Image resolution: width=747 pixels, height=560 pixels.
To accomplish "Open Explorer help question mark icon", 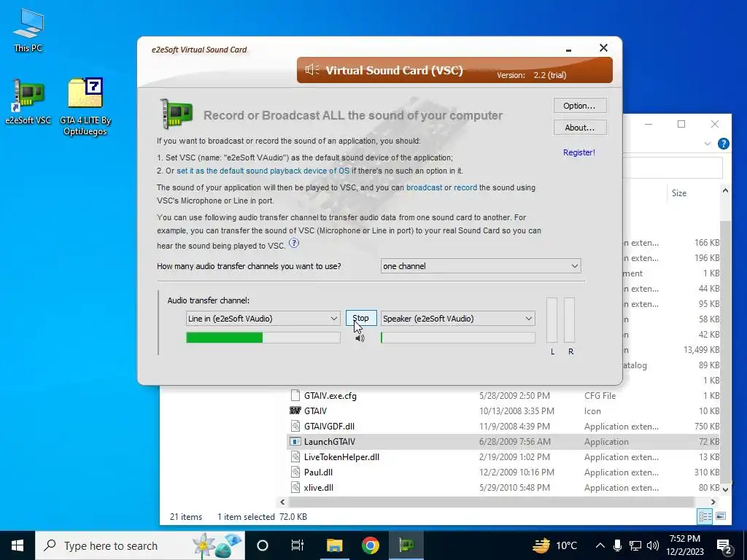I will [723, 144].
